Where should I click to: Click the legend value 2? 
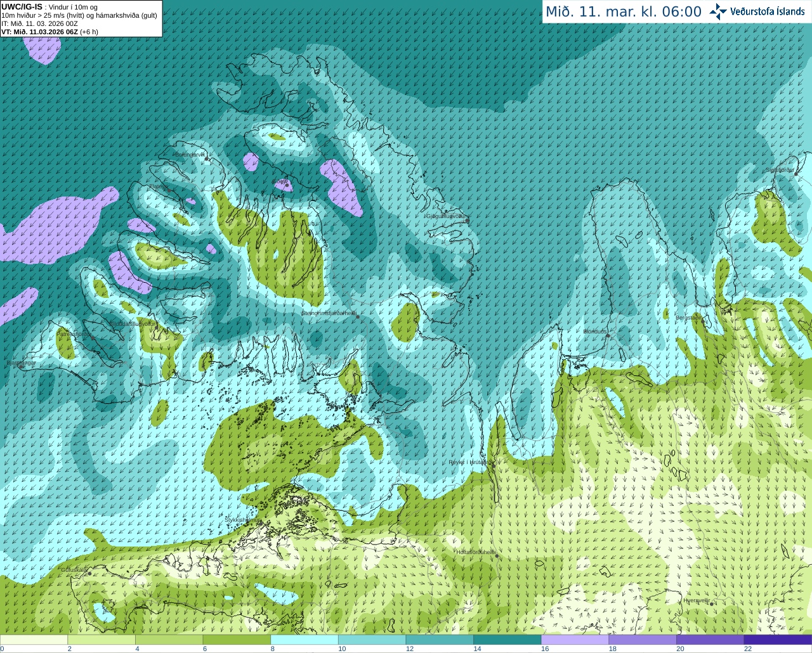click(x=69, y=649)
